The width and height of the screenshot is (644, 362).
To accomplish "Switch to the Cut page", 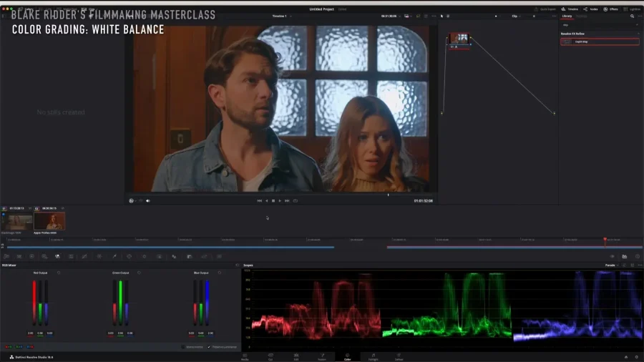I will click(270, 357).
